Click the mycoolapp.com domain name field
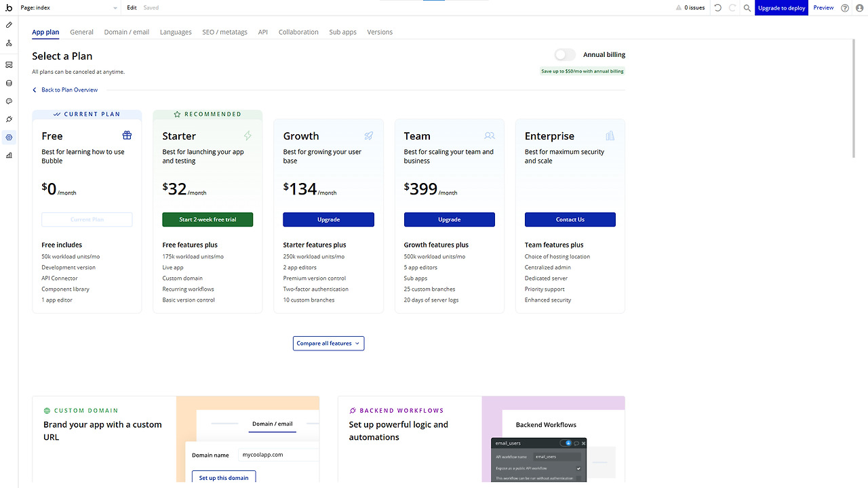 click(x=278, y=455)
